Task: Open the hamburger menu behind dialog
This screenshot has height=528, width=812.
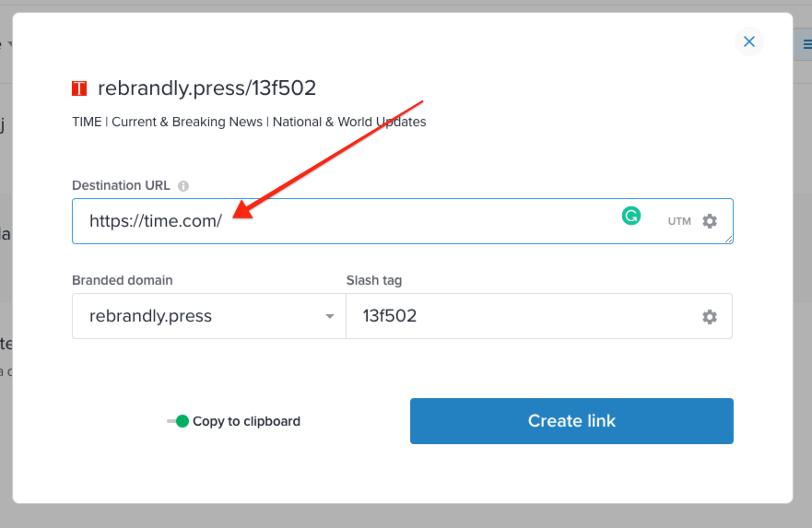Action: tap(806, 44)
